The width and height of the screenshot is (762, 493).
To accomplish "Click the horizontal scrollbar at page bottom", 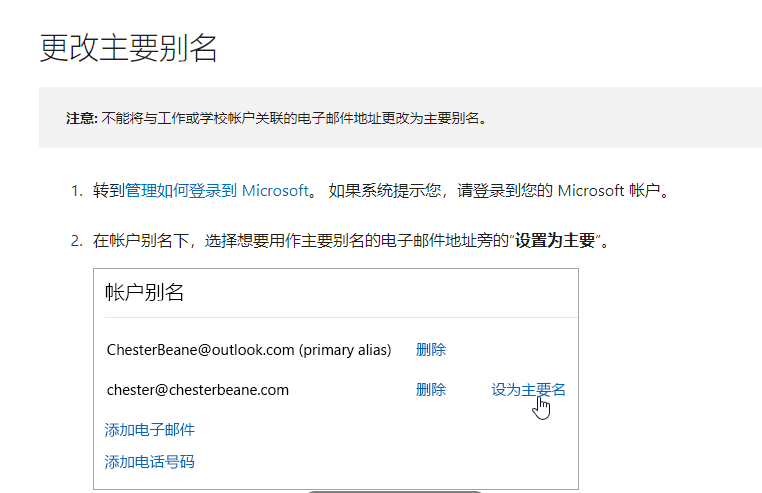I will (395, 492).
